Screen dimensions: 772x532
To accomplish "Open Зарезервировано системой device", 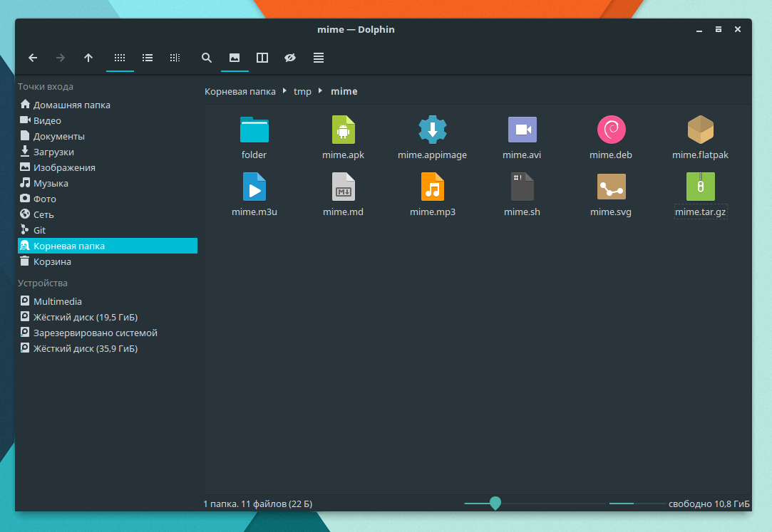I will (108, 333).
